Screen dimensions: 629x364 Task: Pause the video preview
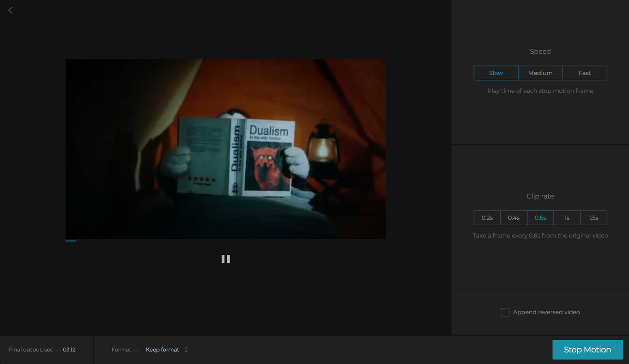click(226, 259)
